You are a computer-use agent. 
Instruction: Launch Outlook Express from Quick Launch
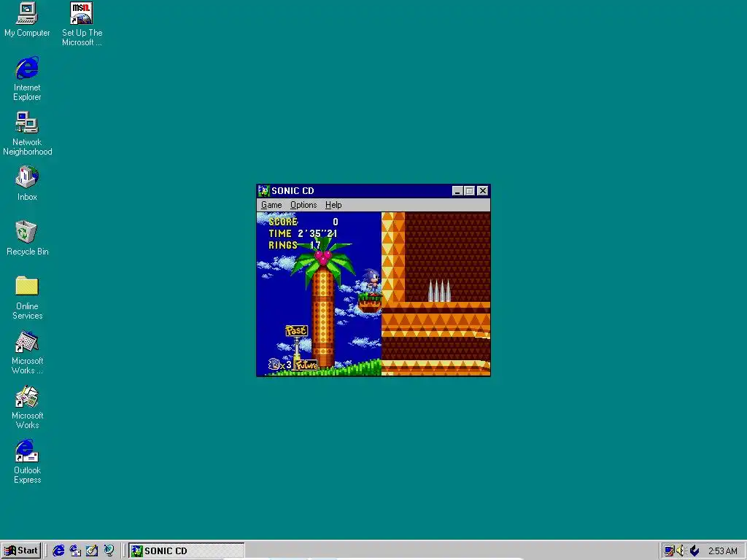(75, 551)
